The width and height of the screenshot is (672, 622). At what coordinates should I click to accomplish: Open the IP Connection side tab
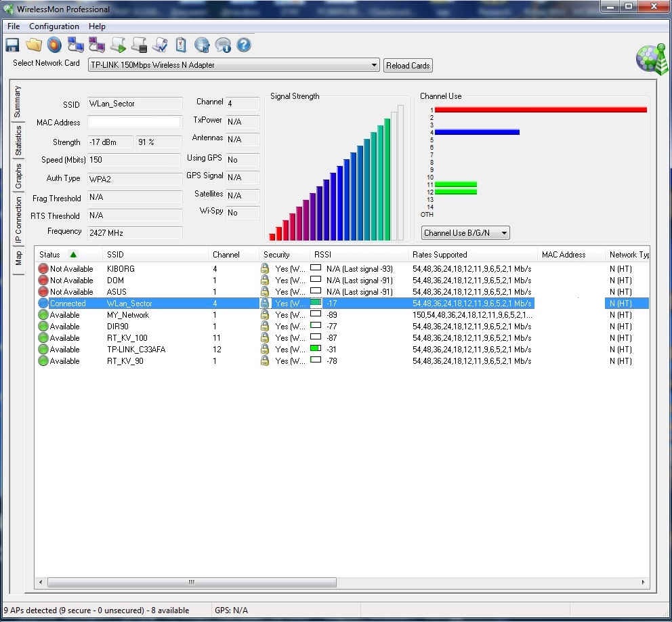[18, 220]
